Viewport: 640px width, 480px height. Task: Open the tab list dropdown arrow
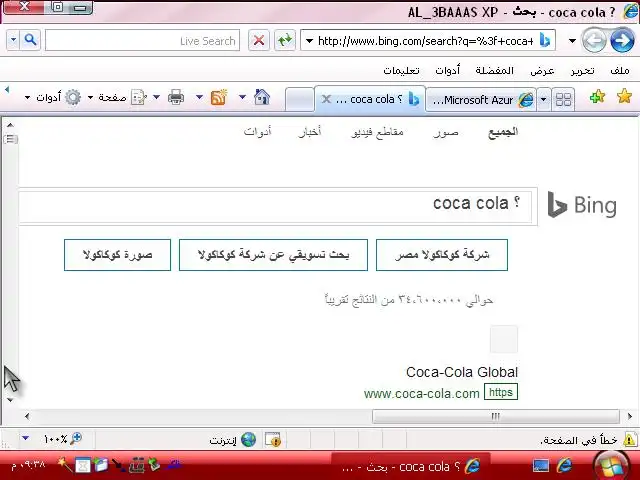tap(543, 99)
